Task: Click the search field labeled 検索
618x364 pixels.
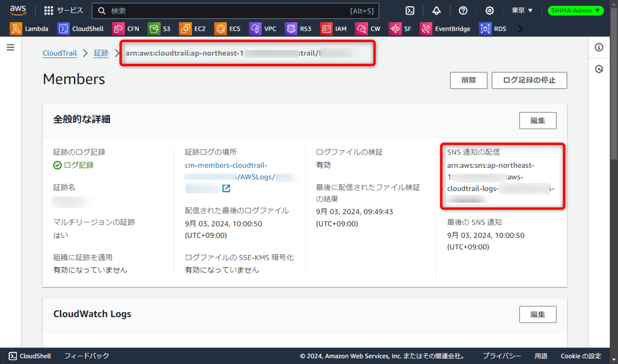Action: pyautogui.click(x=235, y=11)
